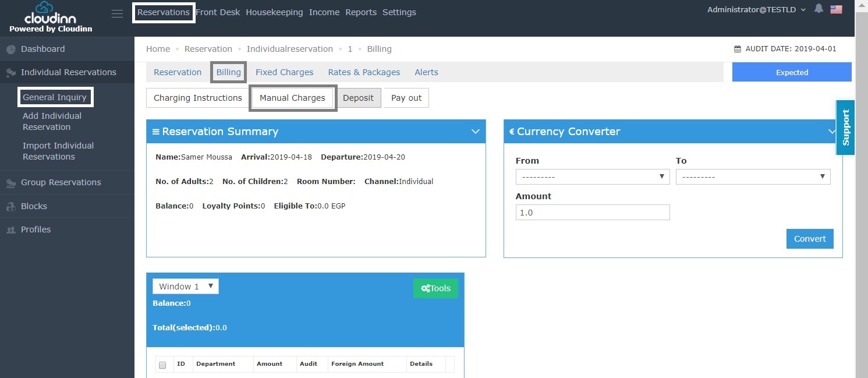The width and height of the screenshot is (868, 378).
Task: Open the Reports menu
Action: click(x=361, y=12)
